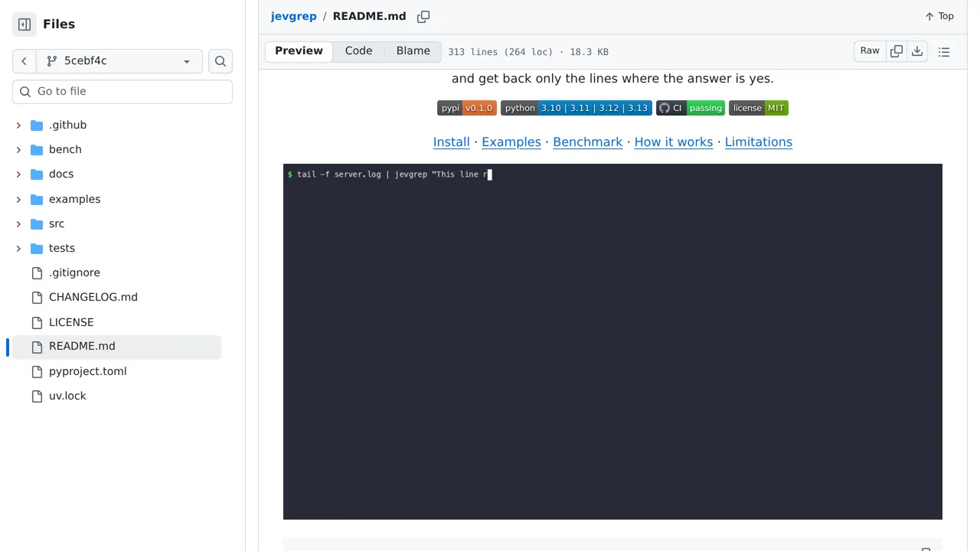The image size is (980, 551).
Task: Click the src folder icon
Action: [37, 224]
